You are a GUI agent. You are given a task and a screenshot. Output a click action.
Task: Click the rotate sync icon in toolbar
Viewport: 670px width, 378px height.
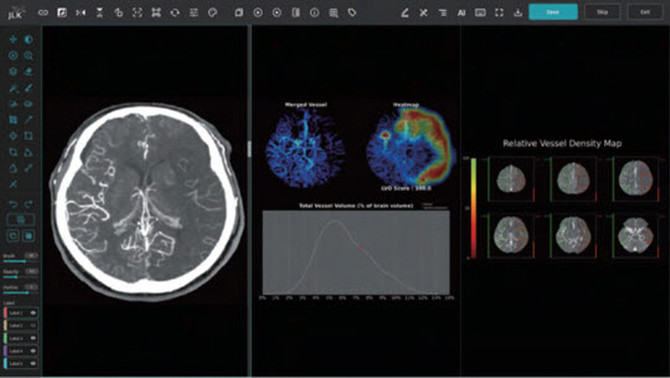click(x=175, y=13)
